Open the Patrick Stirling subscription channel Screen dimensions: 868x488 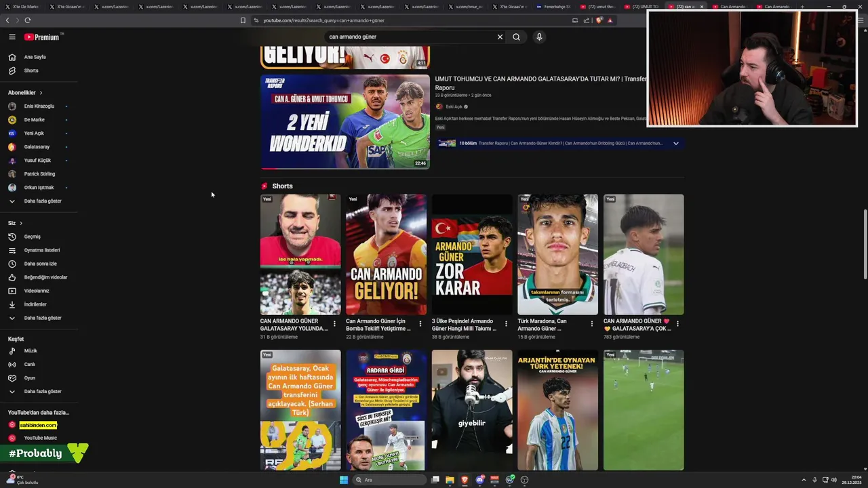[x=39, y=174]
